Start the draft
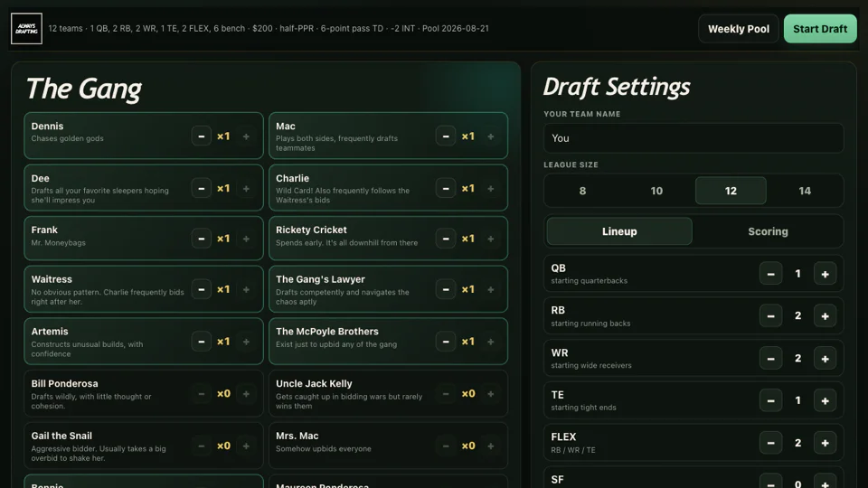 820,29
